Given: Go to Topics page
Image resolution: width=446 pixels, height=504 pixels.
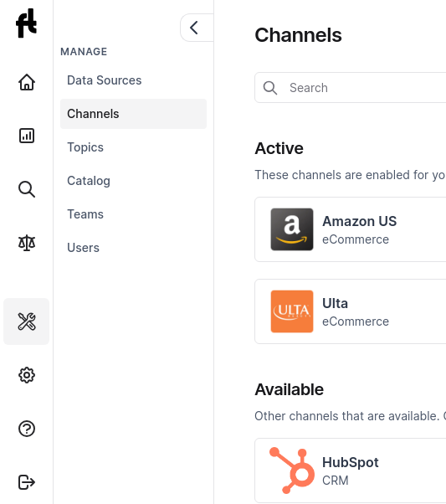Looking at the screenshot, I should 85,147.
